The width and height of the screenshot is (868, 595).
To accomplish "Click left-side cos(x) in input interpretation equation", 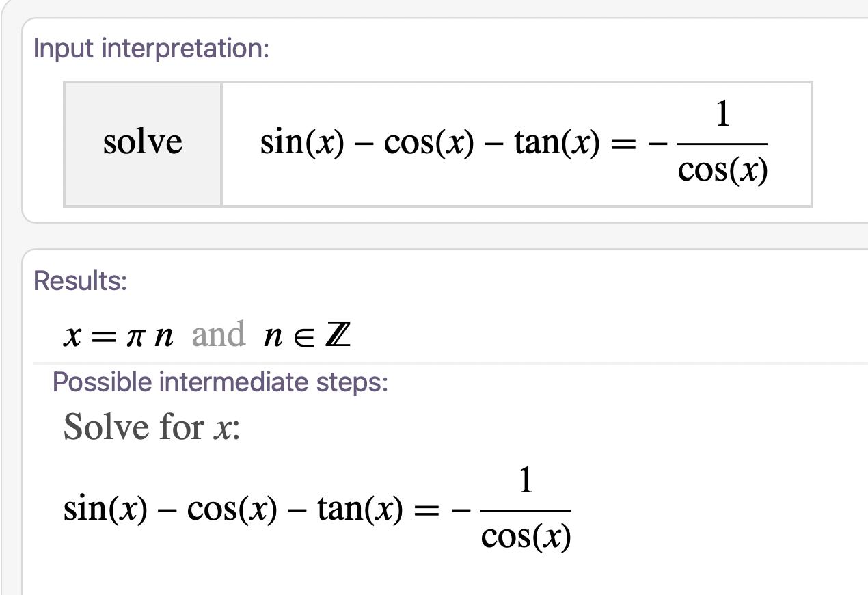I will coord(429,143).
